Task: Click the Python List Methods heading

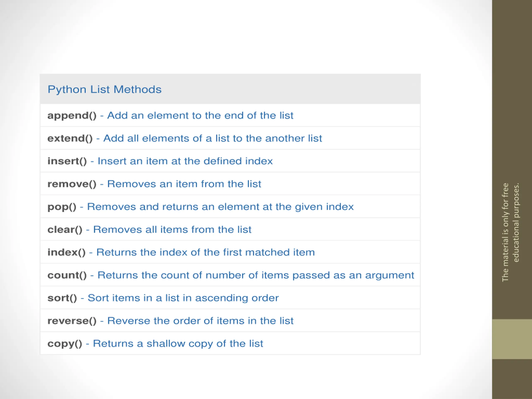Action: 104,90
